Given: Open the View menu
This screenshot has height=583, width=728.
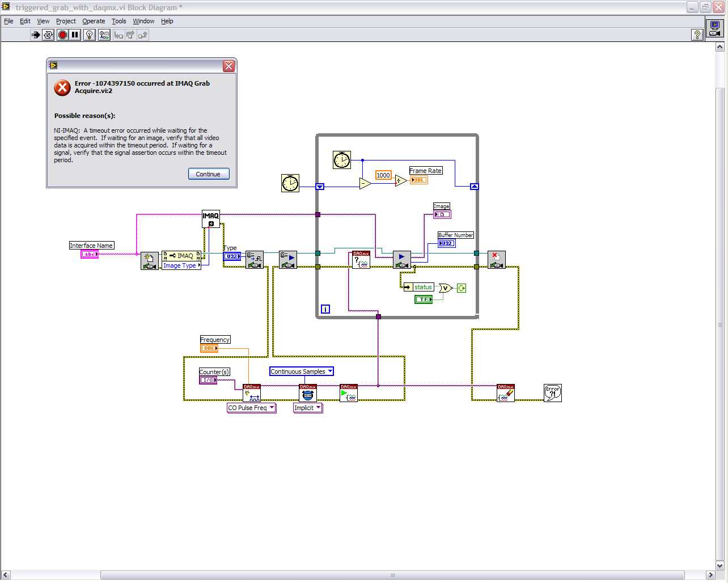Looking at the screenshot, I should pos(43,21).
